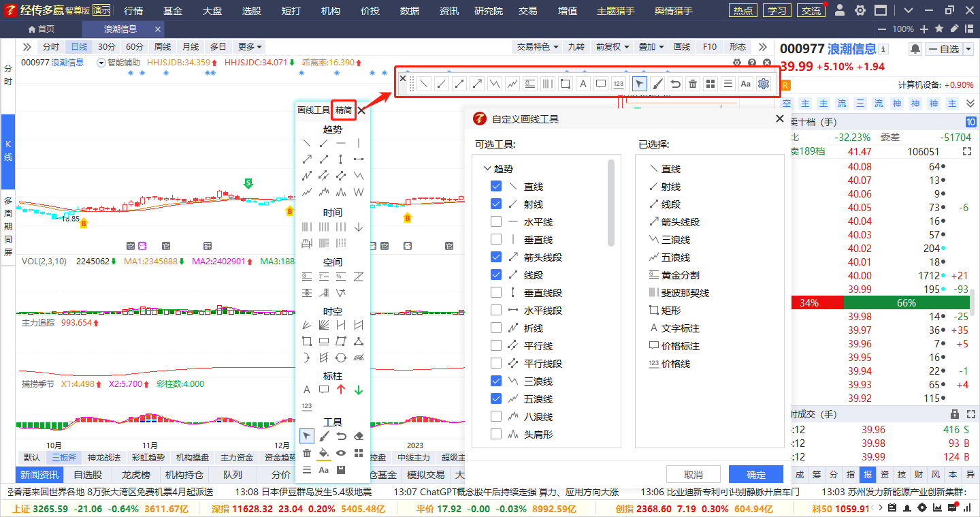Select the rectangle tool in floating toolbar
Image resolution: width=980 pixels, height=517 pixels.
tap(566, 84)
